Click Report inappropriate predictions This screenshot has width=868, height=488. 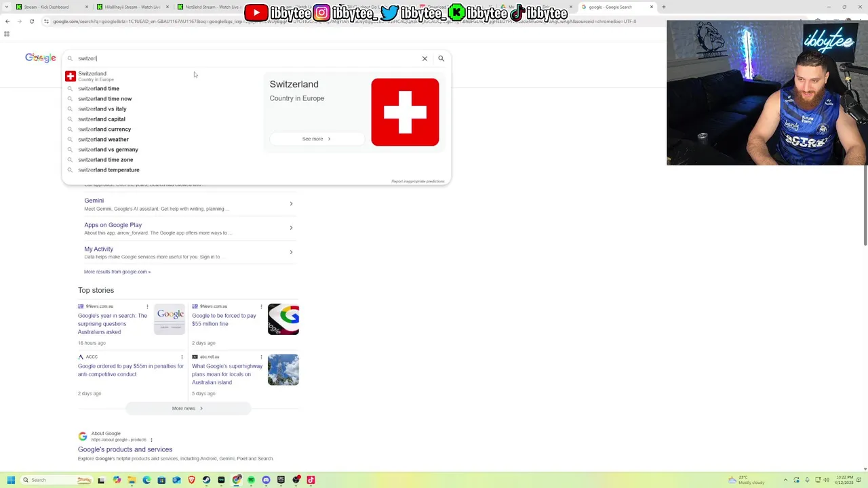(x=418, y=181)
